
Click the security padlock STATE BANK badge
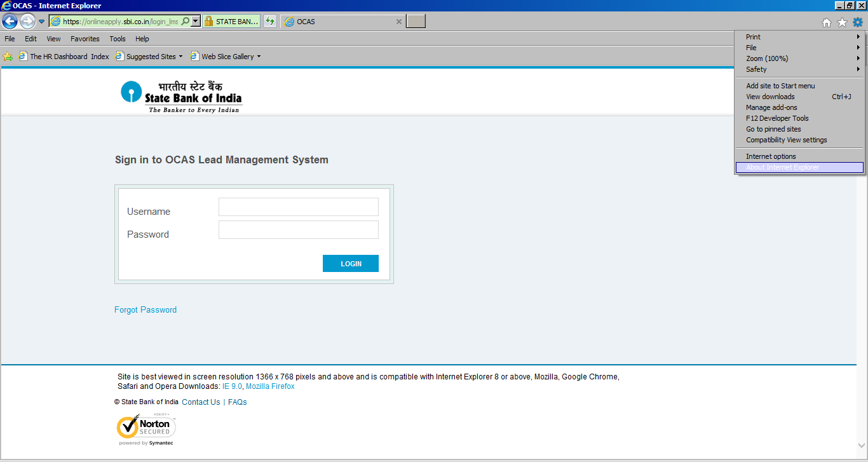click(231, 22)
